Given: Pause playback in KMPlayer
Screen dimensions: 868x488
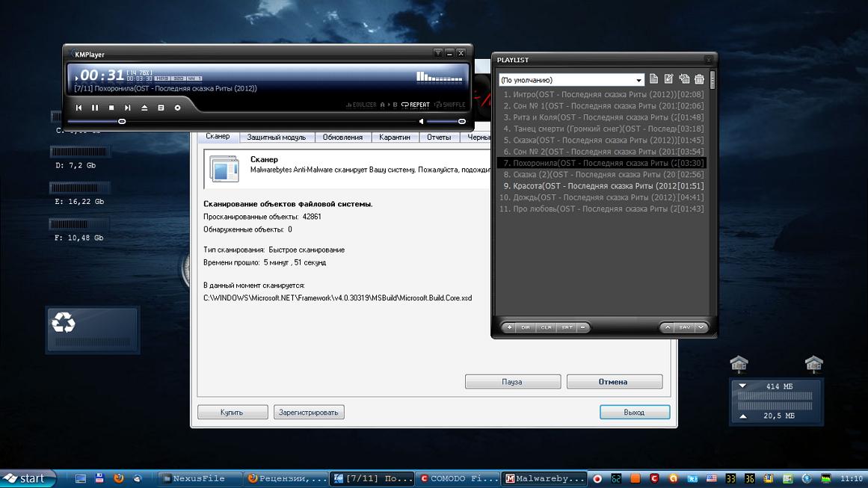Looking at the screenshot, I should 95,108.
